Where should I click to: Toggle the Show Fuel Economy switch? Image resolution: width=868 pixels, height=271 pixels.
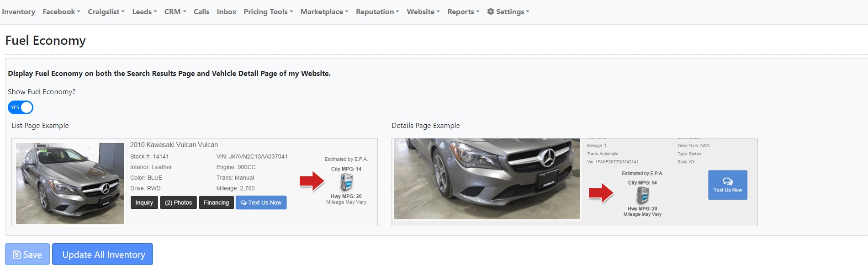(x=21, y=107)
